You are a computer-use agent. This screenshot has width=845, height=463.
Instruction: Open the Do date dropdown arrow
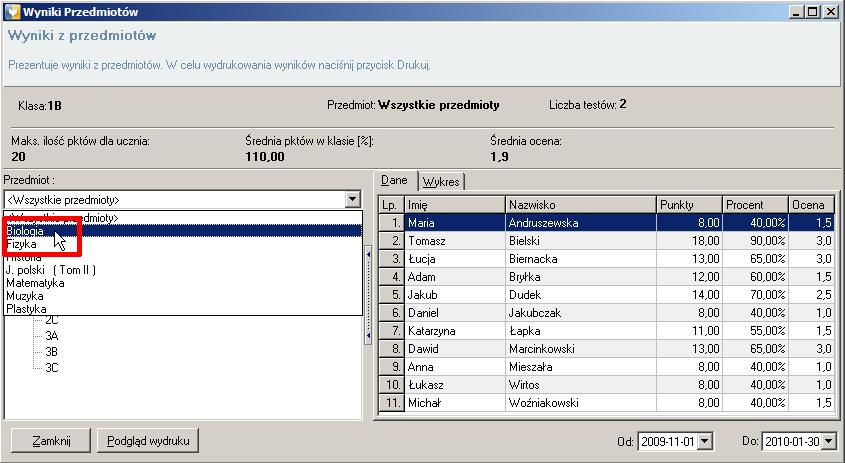(x=829, y=442)
